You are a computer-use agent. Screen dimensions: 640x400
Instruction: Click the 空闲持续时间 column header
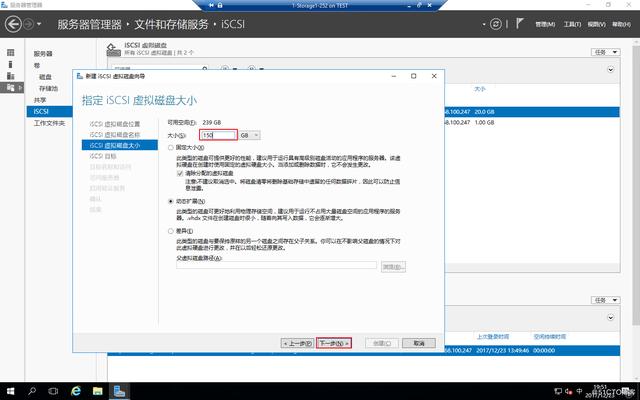[x=549, y=337]
